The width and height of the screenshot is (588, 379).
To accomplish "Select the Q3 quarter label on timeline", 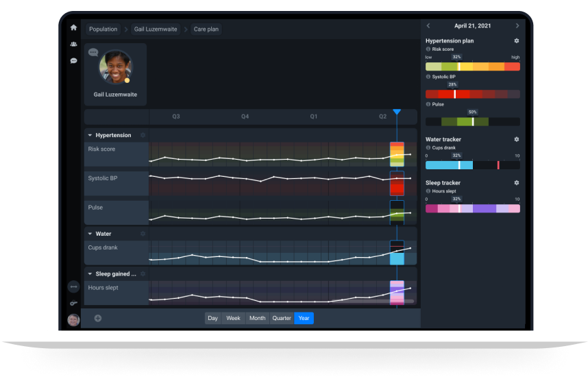I will tap(176, 117).
